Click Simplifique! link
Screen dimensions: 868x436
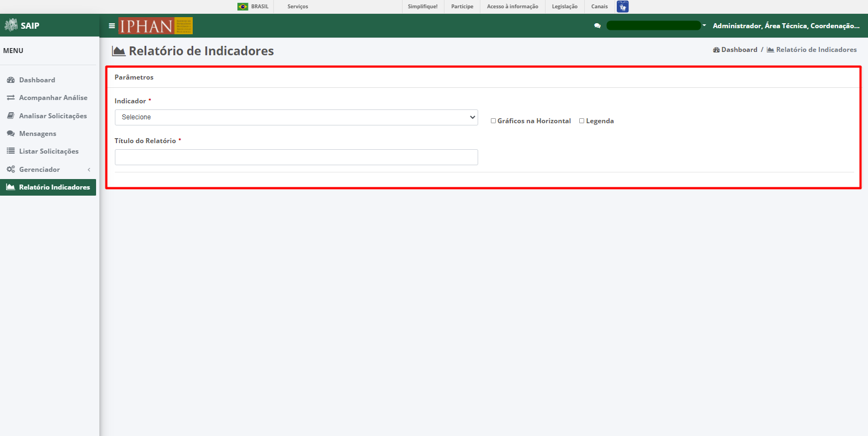[x=422, y=7]
